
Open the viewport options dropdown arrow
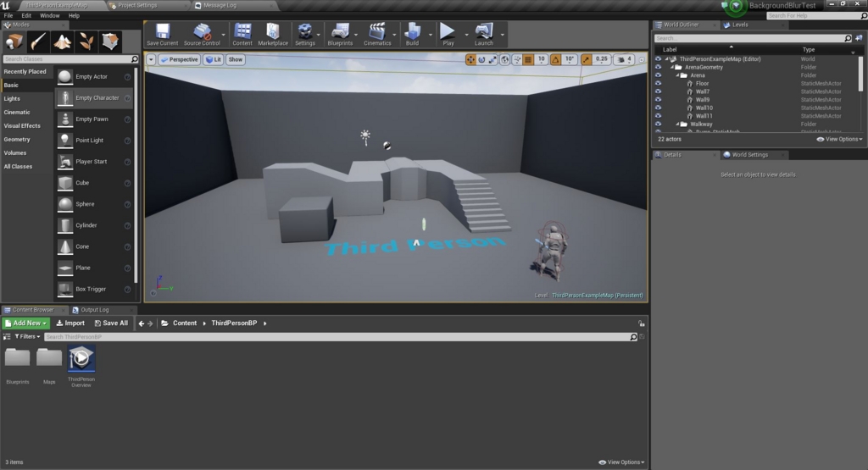pyautogui.click(x=151, y=59)
